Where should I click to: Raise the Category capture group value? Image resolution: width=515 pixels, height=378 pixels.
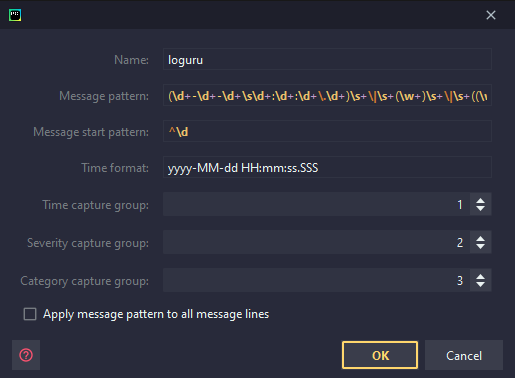click(x=480, y=277)
